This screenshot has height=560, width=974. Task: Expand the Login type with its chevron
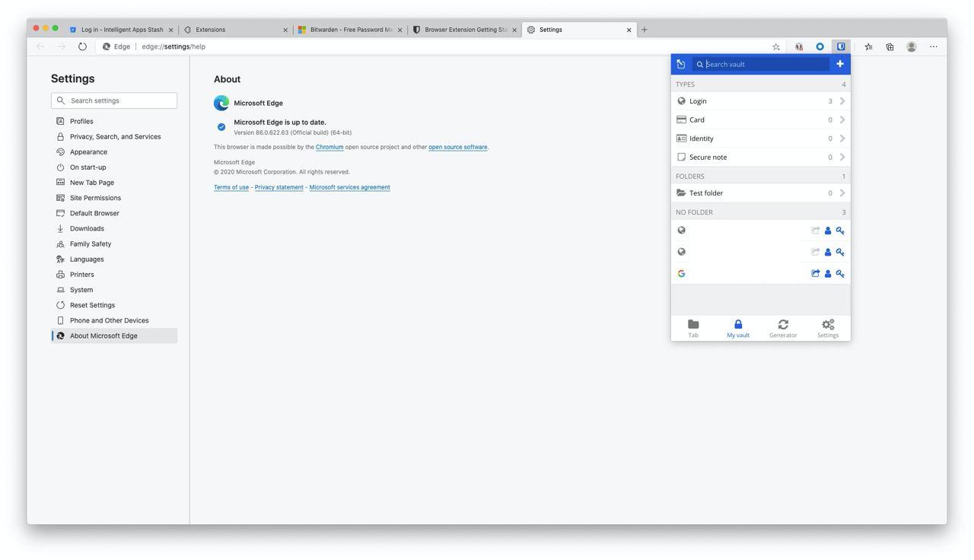(x=842, y=100)
